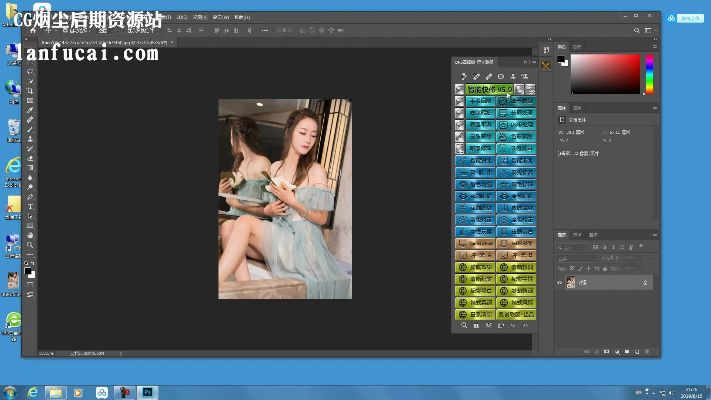This screenshot has width=711, height=400.
Task: Click the green 智能抠像 V5.0 button
Action: point(489,89)
